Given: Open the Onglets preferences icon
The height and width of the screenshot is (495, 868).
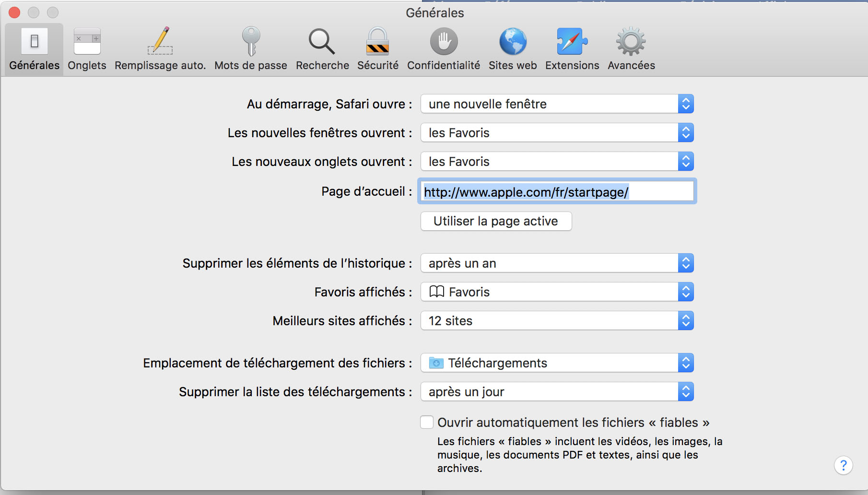Looking at the screenshot, I should [x=87, y=41].
